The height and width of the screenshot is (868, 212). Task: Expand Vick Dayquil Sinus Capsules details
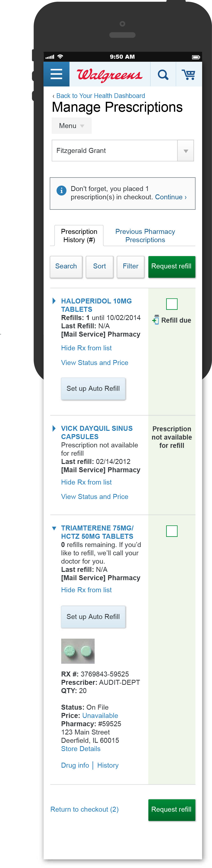coord(54,428)
